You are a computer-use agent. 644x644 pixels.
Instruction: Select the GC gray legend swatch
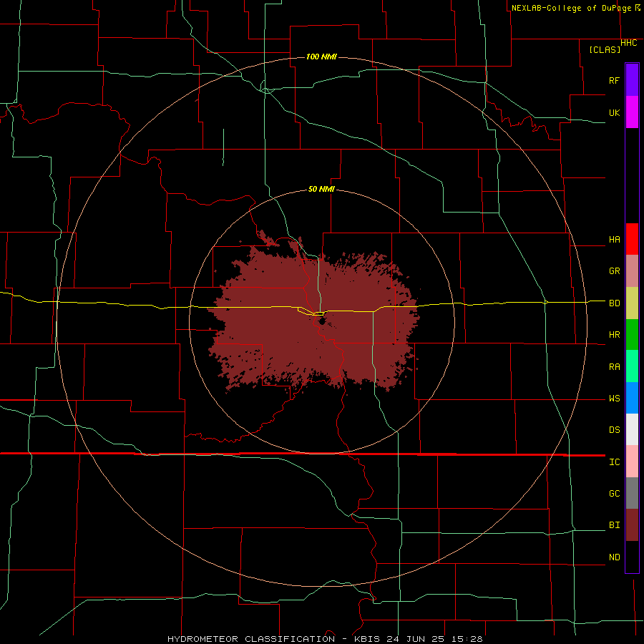632,493
